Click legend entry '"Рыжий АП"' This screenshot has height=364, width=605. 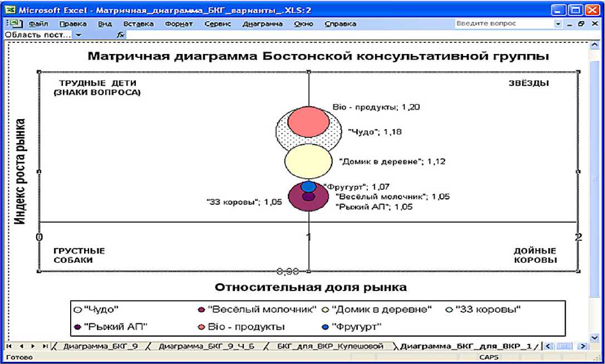coord(111,327)
